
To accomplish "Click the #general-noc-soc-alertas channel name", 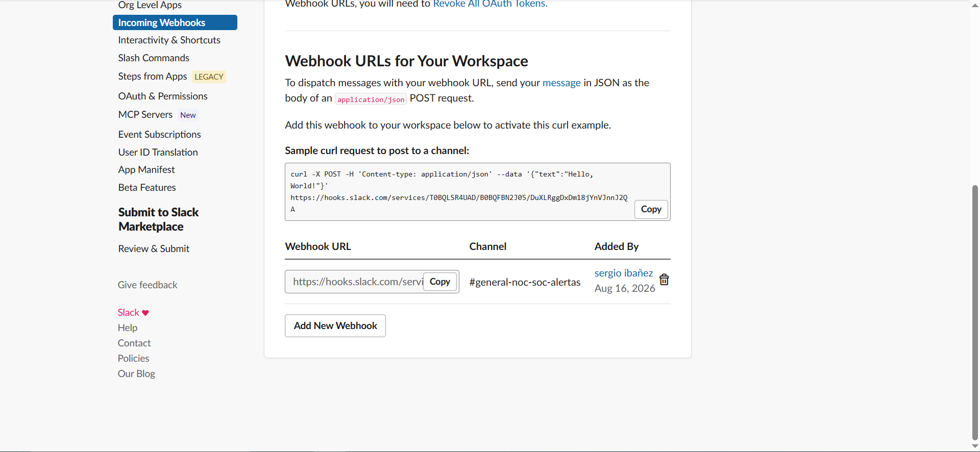I will point(525,282).
